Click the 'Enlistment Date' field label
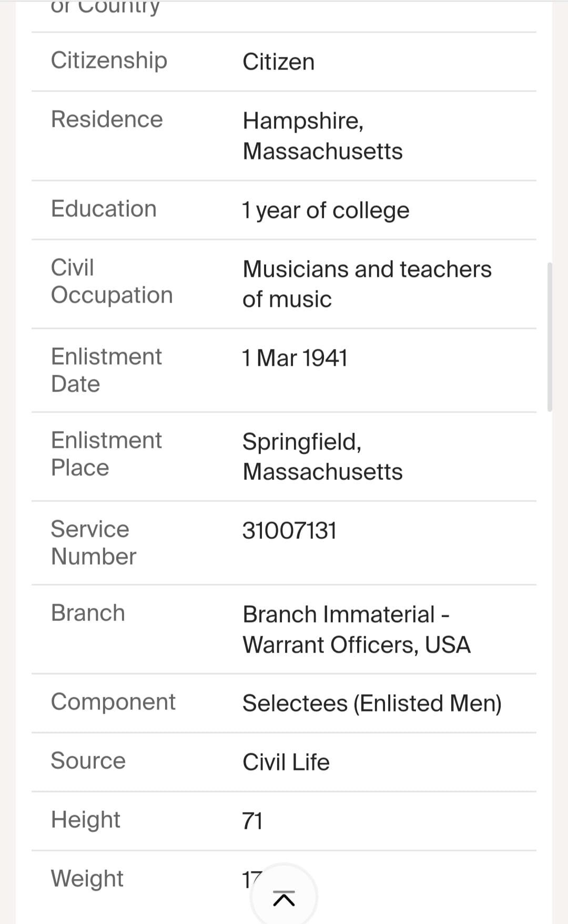Screen dimensions: 568x924 (x=106, y=370)
